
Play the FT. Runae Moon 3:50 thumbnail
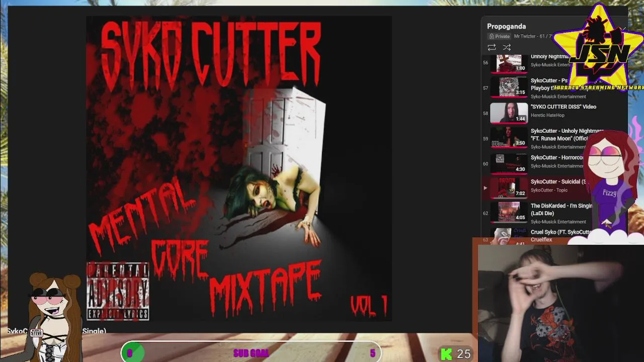coord(509,137)
